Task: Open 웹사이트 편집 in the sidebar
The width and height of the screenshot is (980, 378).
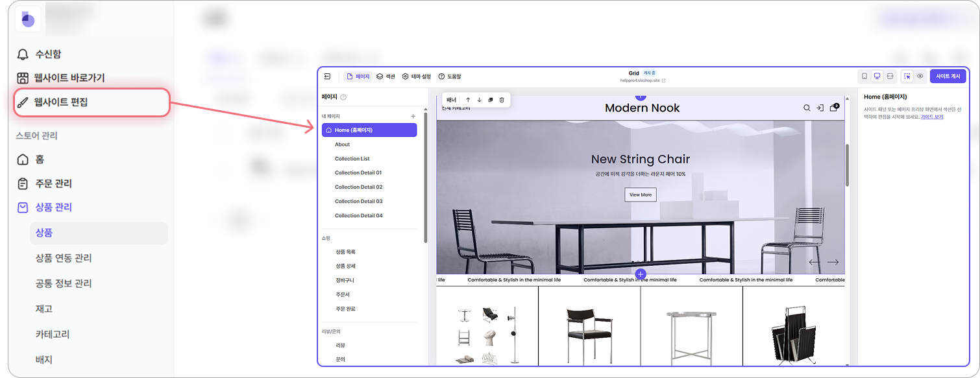Action: (92, 102)
